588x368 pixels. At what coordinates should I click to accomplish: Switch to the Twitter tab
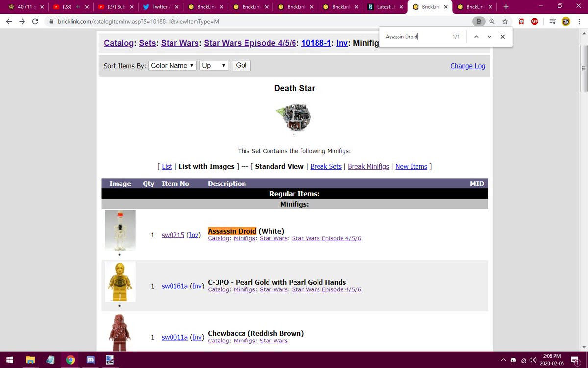(159, 7)
